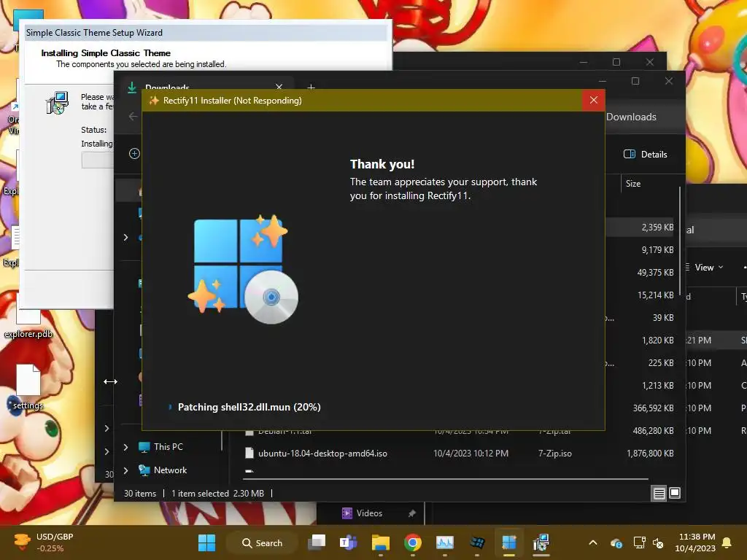Expand the Network tree node

(125, 470)
